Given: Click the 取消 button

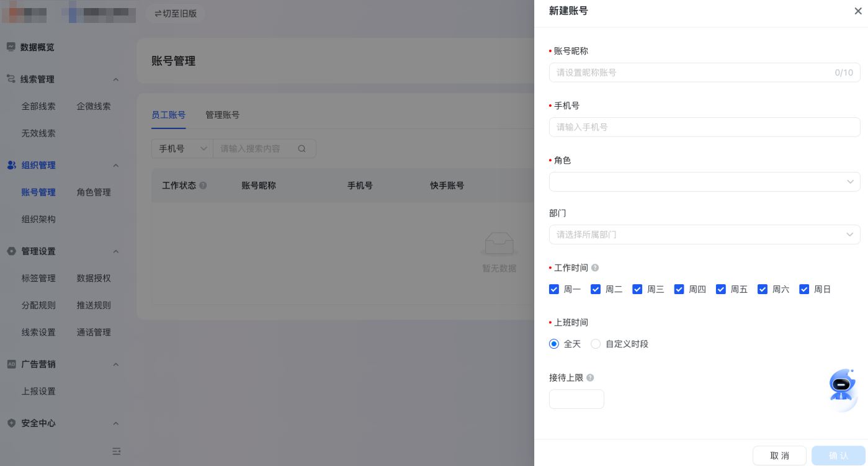Looking at the screenshot, I should click(x=779, y=455).
